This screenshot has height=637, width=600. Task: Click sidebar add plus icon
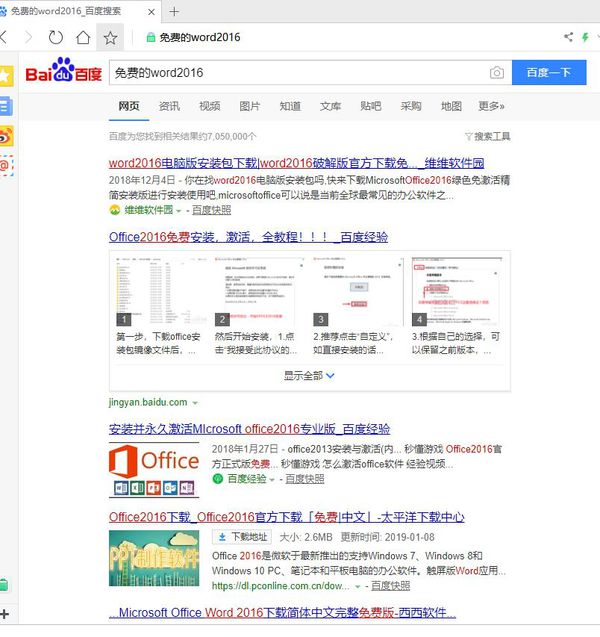point(4,614)
